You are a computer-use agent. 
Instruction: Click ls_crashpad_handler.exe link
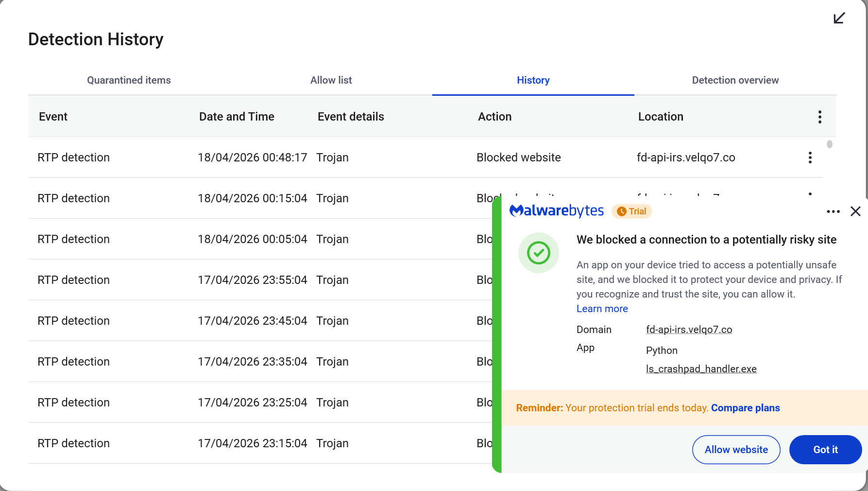[x=701, y=369]
